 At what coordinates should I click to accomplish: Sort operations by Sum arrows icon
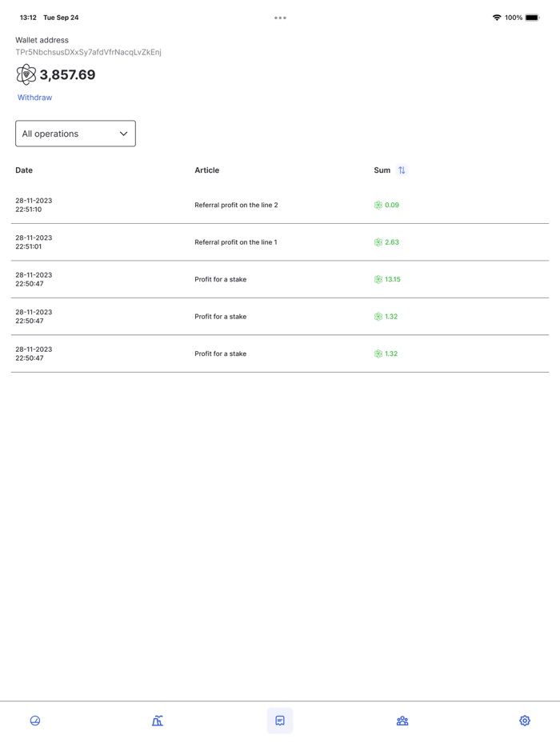point(402,170)
